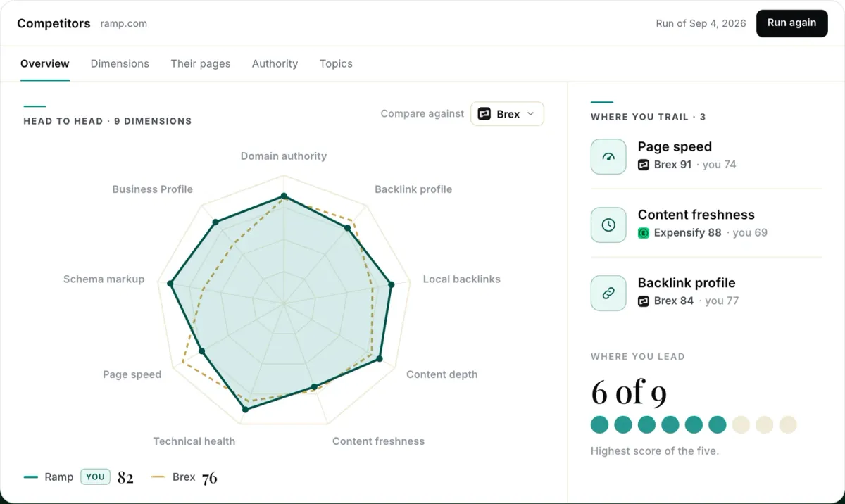Click the Brex logo in Compare against selector
845x504 pixels.
484,114
